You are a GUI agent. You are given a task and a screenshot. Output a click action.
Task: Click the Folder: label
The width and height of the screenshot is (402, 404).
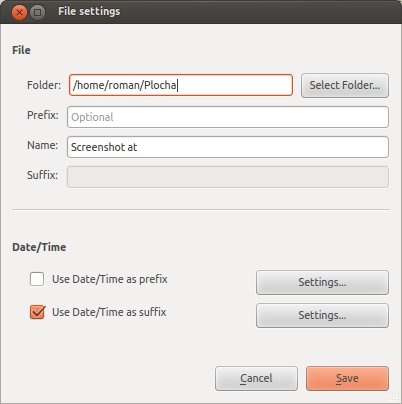pyautogui.click(x=44, y=85)
